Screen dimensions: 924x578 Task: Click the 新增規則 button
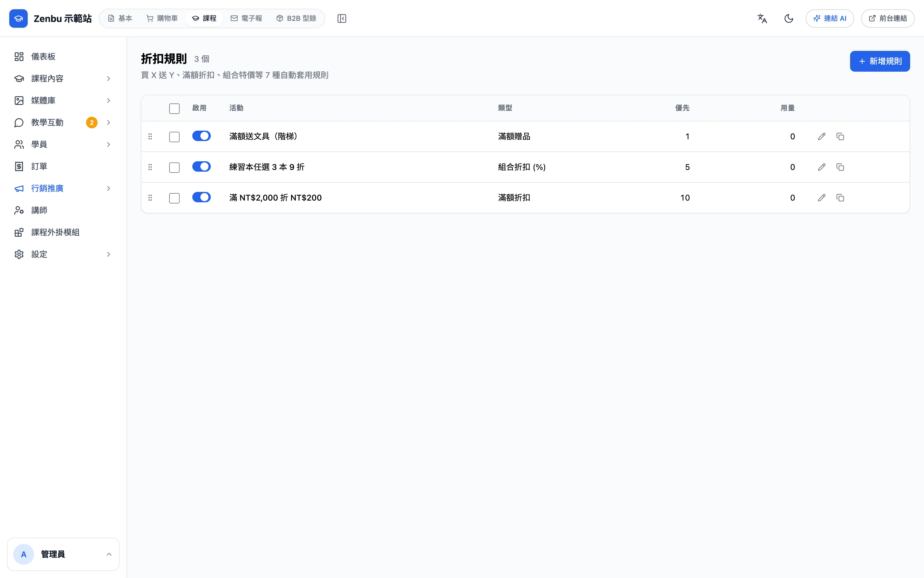880,61
